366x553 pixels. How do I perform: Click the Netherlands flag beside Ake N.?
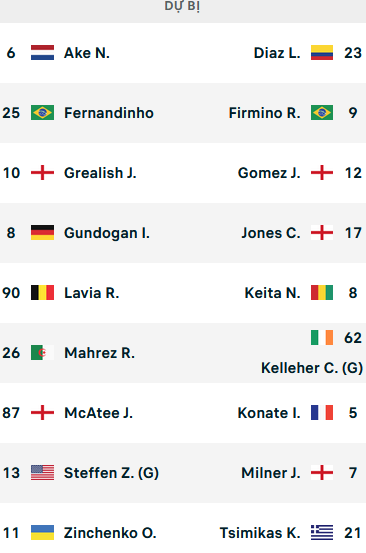[42, 53]
